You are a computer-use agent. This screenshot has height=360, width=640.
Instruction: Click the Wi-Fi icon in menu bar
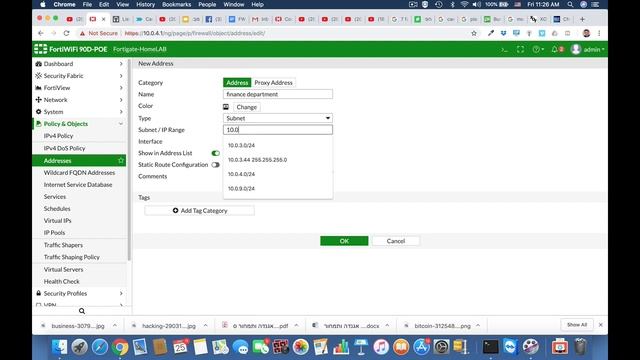[464, 4]
